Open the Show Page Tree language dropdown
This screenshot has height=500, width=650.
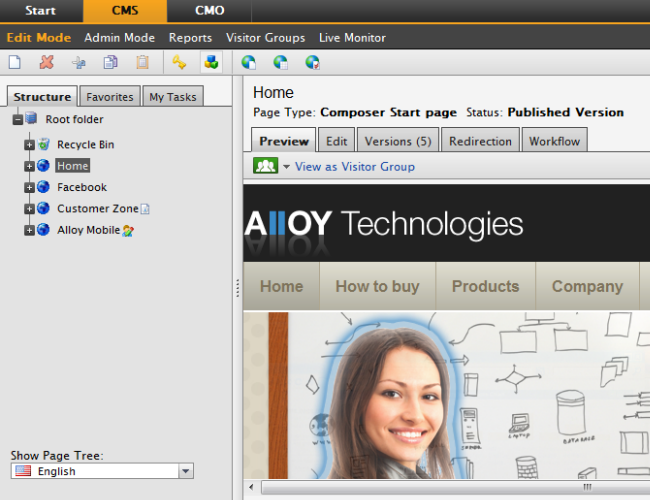coord(185,471)
